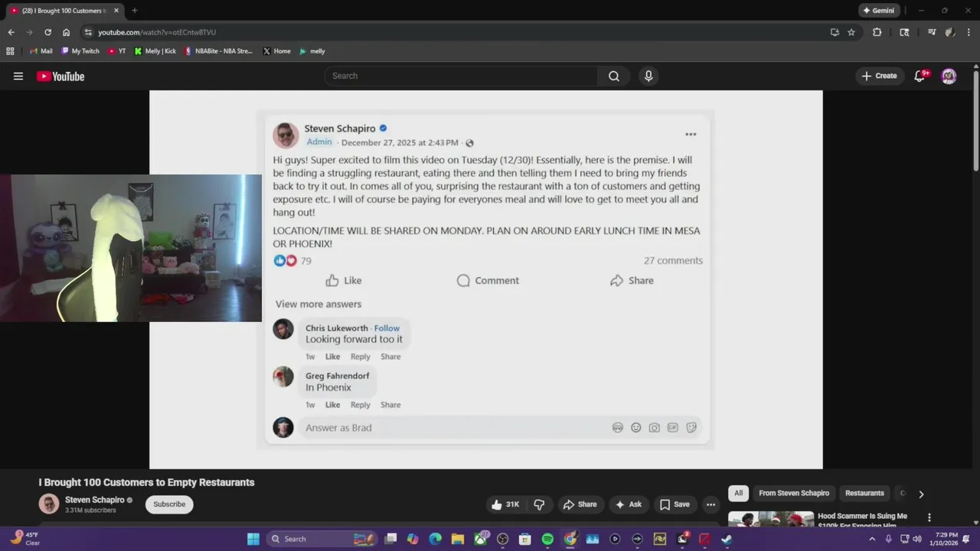The height and width of the screenshot is (551, 980).
Task: Select the All filter chip
Action: (738, 494)
